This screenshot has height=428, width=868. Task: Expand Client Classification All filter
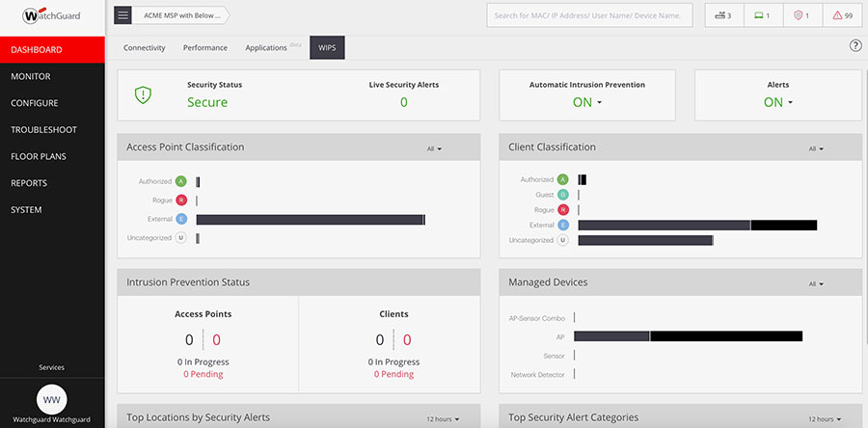click(x=816, y=148)
